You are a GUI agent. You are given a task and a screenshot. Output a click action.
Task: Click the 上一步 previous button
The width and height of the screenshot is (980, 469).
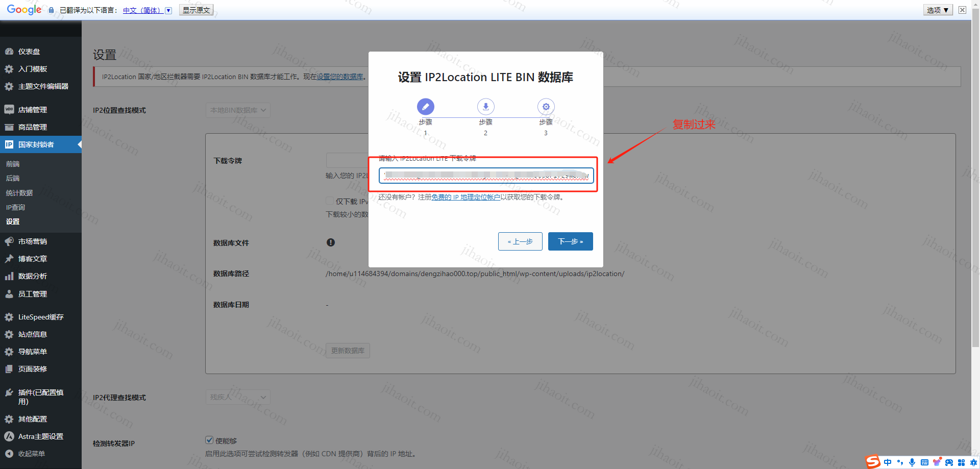coord(520,241)
